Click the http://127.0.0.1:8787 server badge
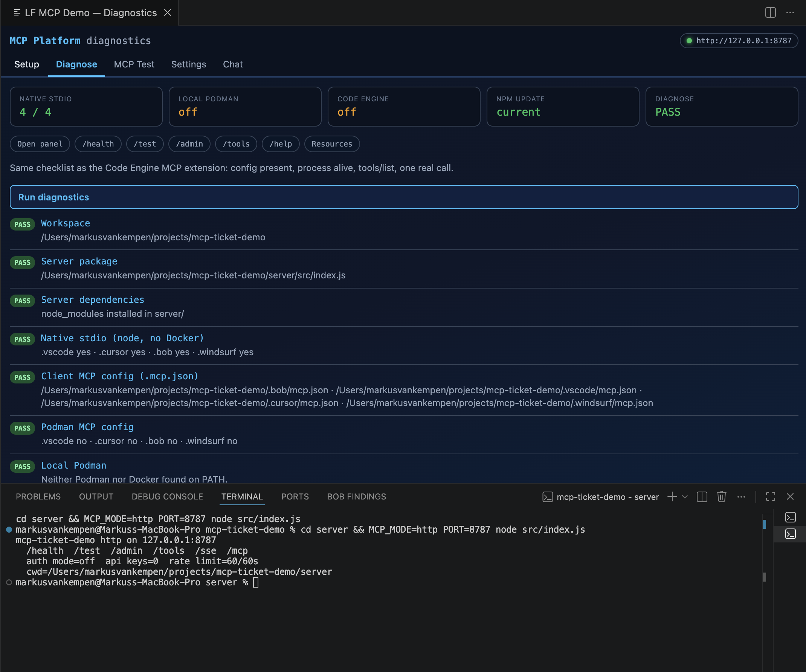Image resolution: width=806 pixels, height=672 pixels. pos(739,41)
